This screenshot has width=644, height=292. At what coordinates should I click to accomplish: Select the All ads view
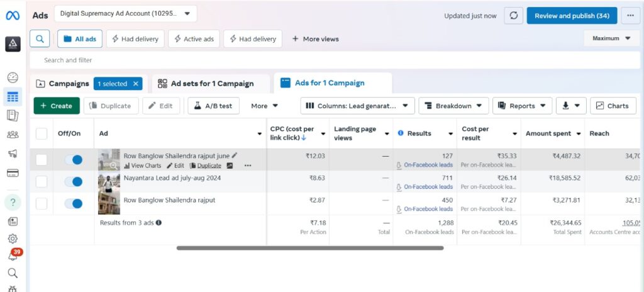click(x=80, y=38)
